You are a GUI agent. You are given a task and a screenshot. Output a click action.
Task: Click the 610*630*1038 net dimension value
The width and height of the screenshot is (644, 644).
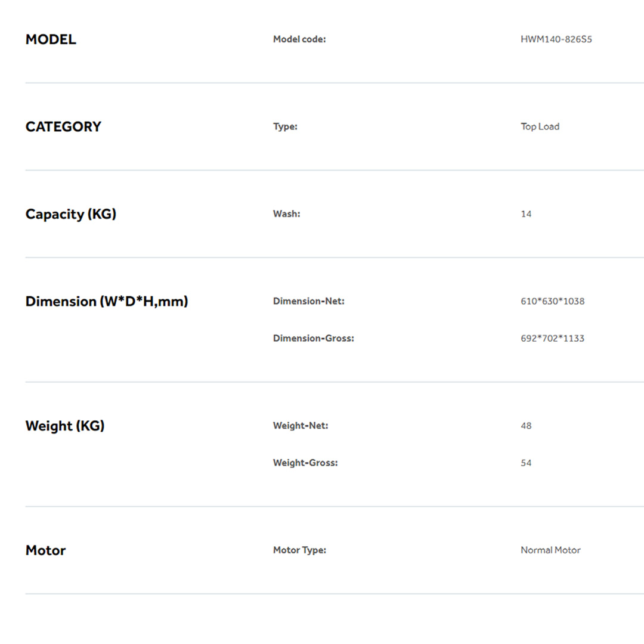552,301
